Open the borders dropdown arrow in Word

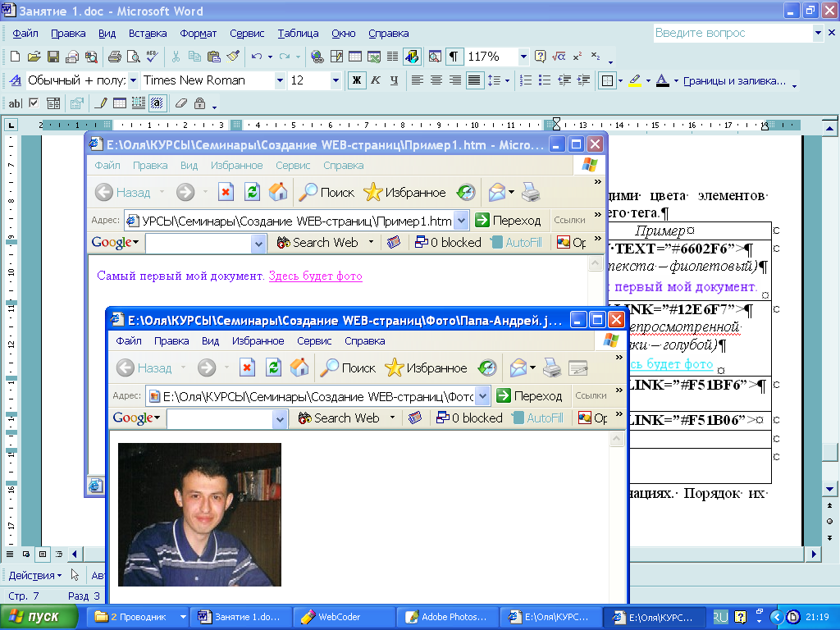click(620, 81)
